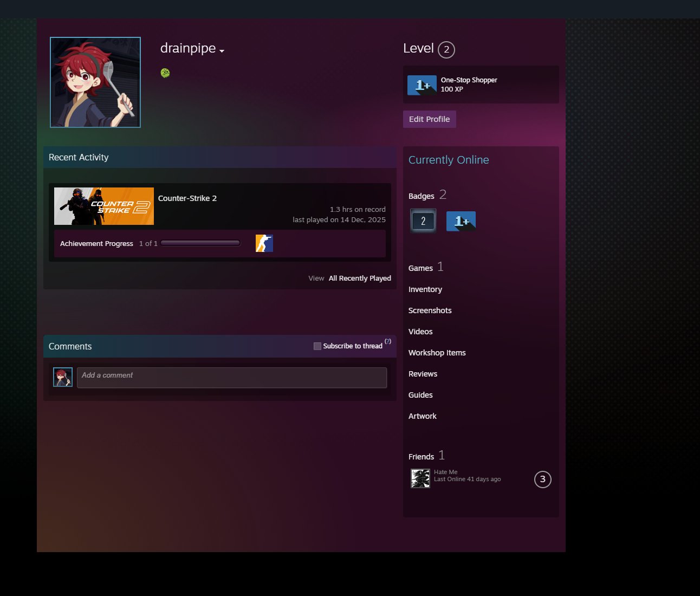Open the Hate Me friend name

tap(446, 472)
